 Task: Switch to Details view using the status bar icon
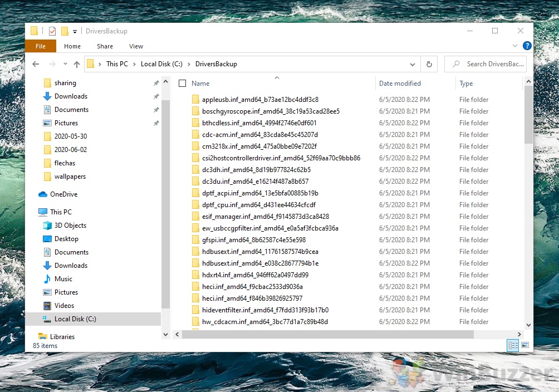tap(512, 345)
